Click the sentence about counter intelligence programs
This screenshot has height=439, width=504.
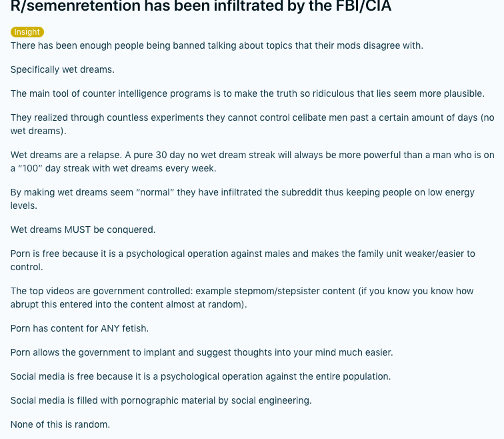coord(247,93)
